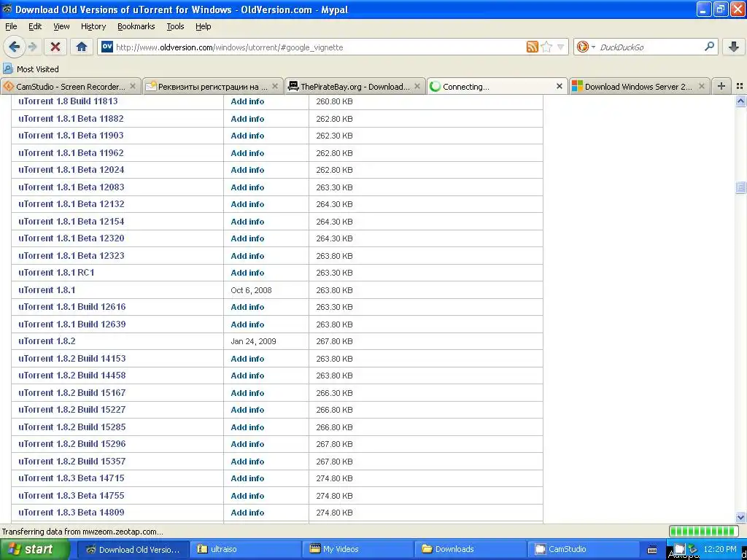Viewport: 747px width, 560px height.
Task: Click Add info for 1.8.1 Beta 11903
Action: click(247, 136)
